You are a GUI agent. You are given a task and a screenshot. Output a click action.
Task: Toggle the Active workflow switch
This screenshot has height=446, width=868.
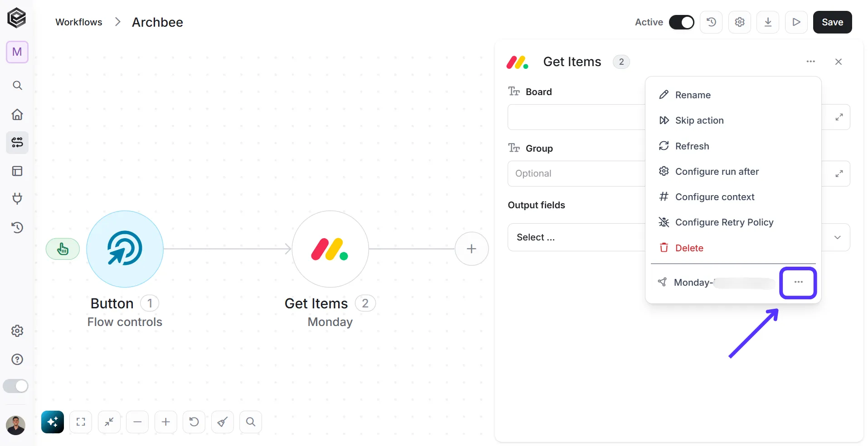coord(682,22)
